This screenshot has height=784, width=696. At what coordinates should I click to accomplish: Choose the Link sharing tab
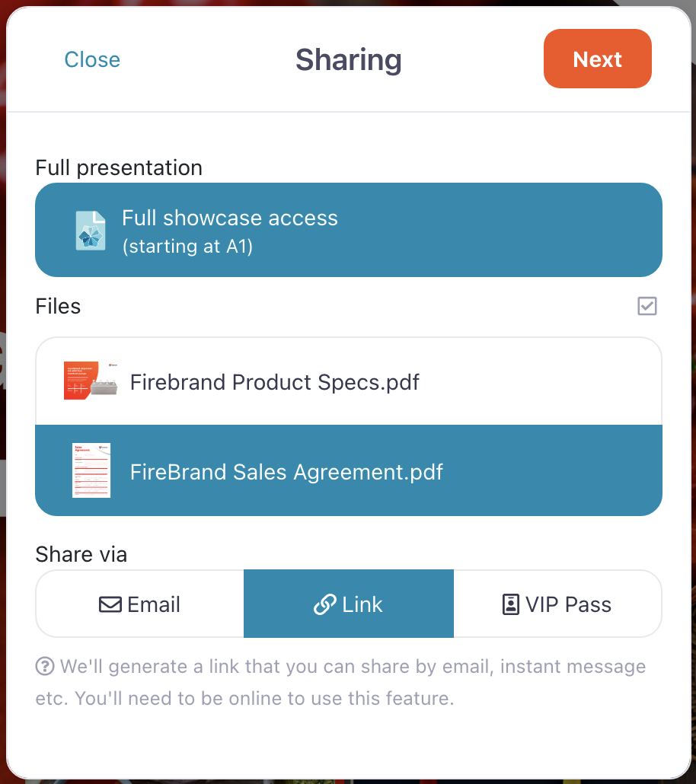pos(349,604)
